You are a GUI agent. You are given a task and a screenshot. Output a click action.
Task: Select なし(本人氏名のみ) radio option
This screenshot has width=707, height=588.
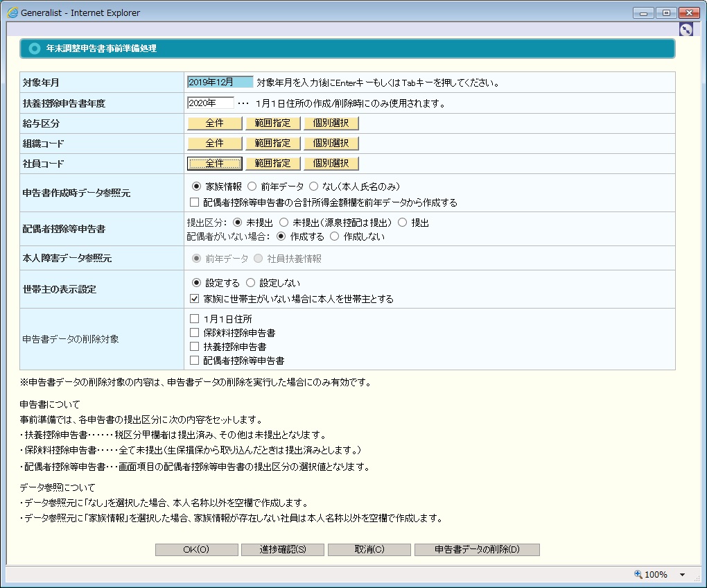point(314,187)
